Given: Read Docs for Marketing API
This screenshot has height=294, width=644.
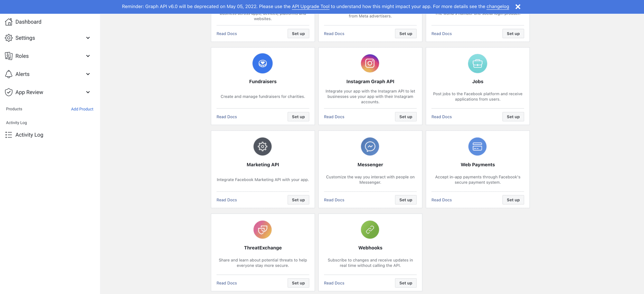Looking at the screenshot, I should [227, 200].
